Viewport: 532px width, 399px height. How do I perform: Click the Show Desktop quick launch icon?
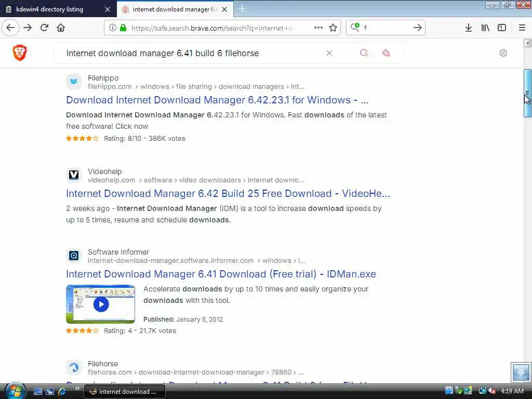point(37,392)
